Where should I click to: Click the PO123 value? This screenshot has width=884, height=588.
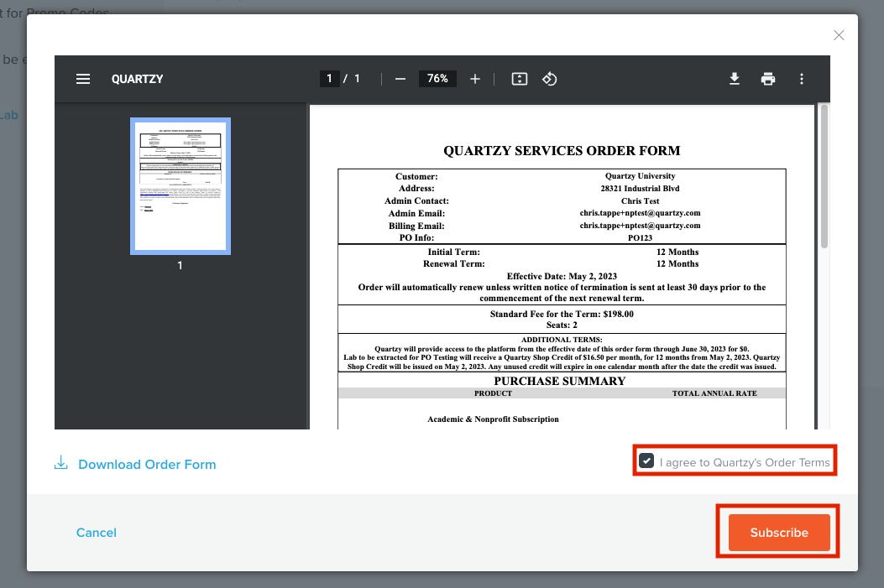(x=640, y=237)
